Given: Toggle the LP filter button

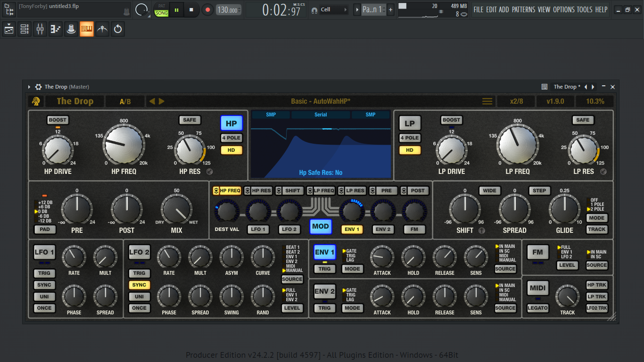Looking at the screenshot, I should tap(410, 124).
